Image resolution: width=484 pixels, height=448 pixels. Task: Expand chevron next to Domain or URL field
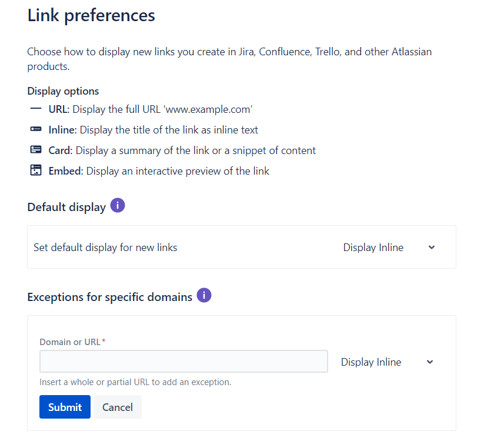click(430, 362)
